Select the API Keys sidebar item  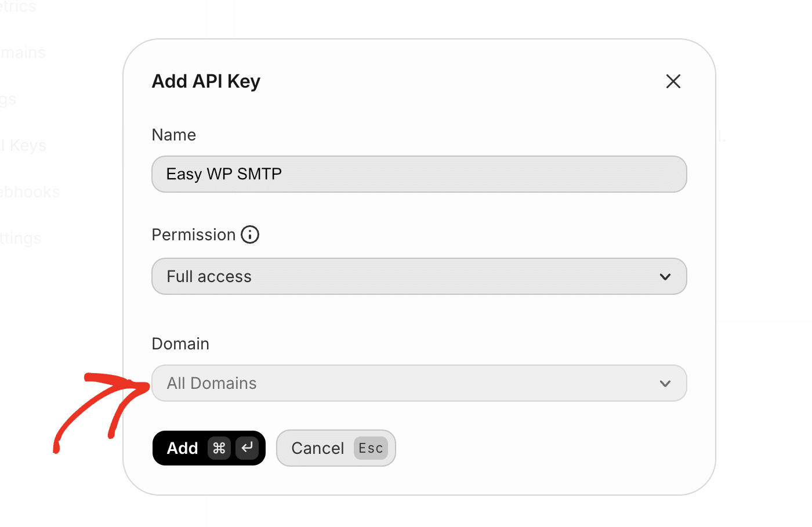click(23, 145)
